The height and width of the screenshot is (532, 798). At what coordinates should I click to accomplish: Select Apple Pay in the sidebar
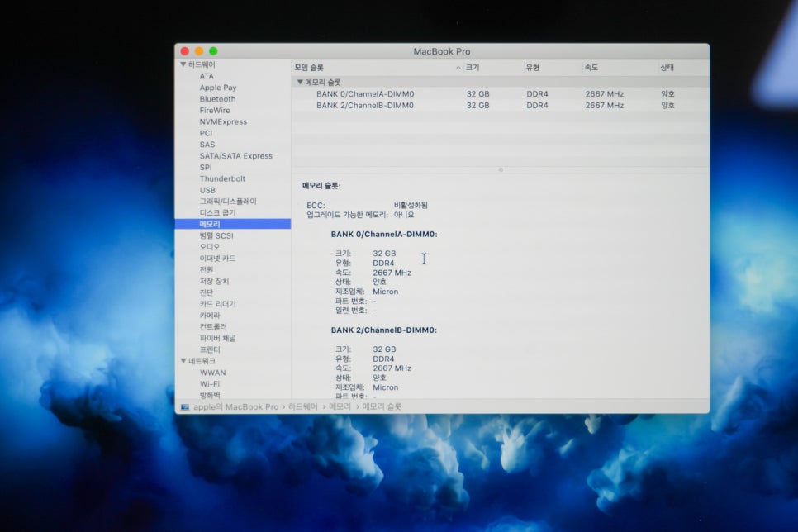[218, 88]
